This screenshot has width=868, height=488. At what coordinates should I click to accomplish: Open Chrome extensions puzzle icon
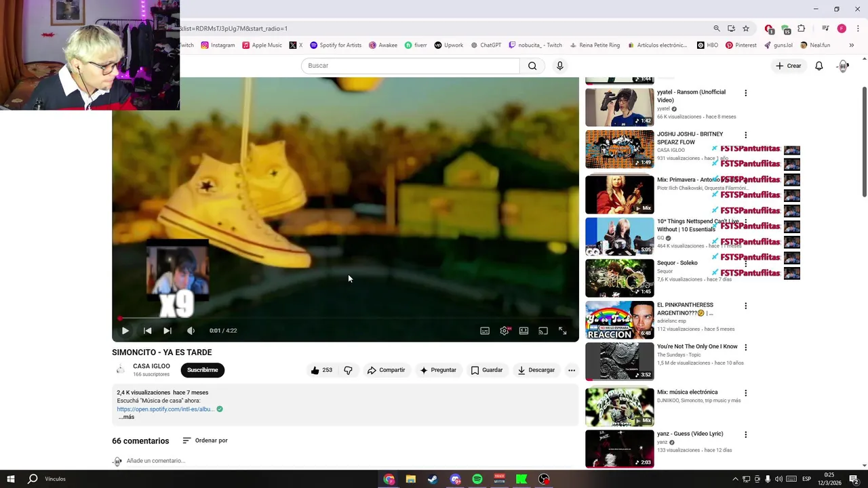[802, 28]
